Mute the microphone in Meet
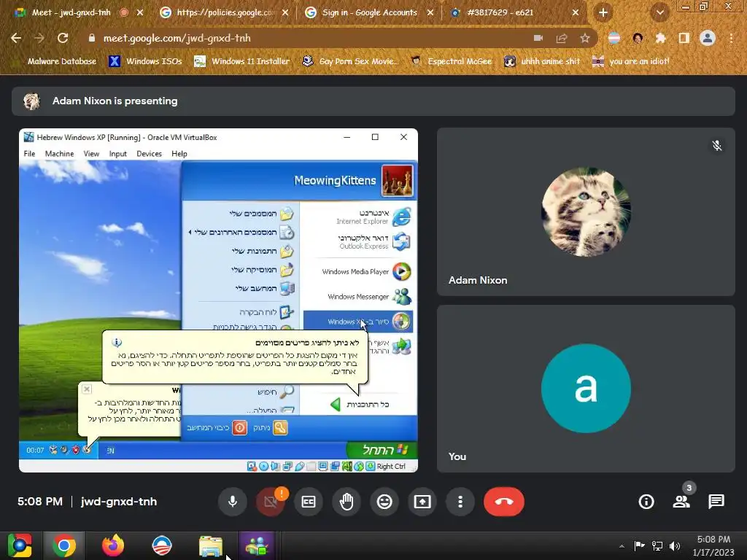Viewport: 747px width, 560px height. (x=233, y=502)
